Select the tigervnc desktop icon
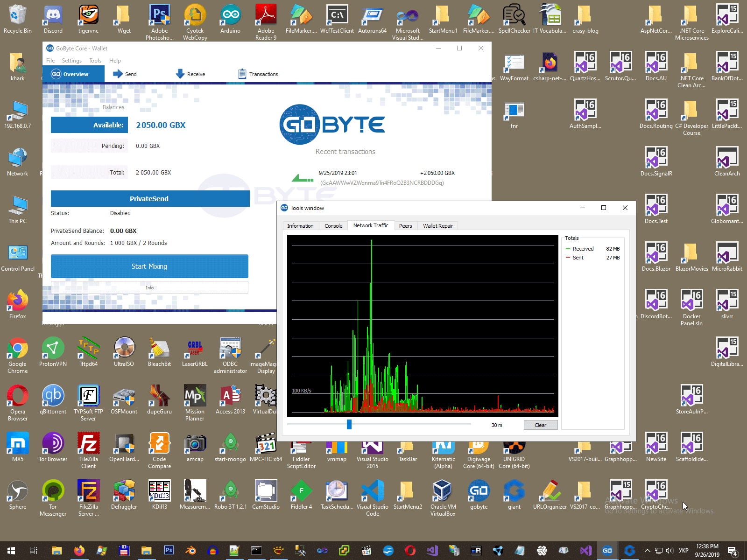This screenshot has height=560, width=747. pyautogui.click(x=88, y=19)
